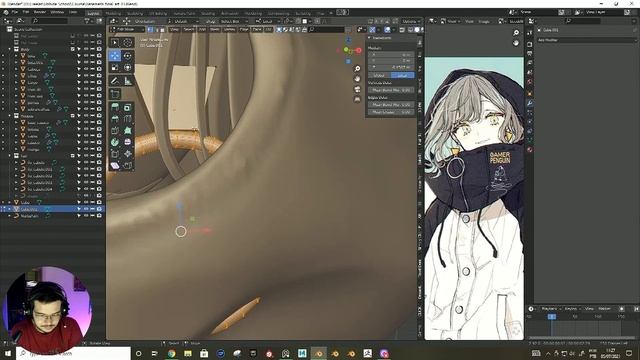This screenshot has width=640, height=360.
Task: Adjust Vertices Data Mean Bevel Weight slider
Action: tap(391, 90)
